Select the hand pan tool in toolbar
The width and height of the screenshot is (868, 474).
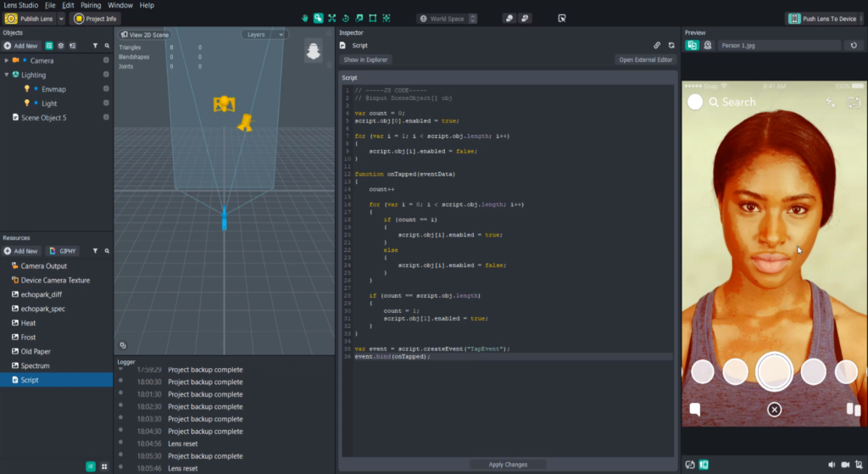click(305, 18)
